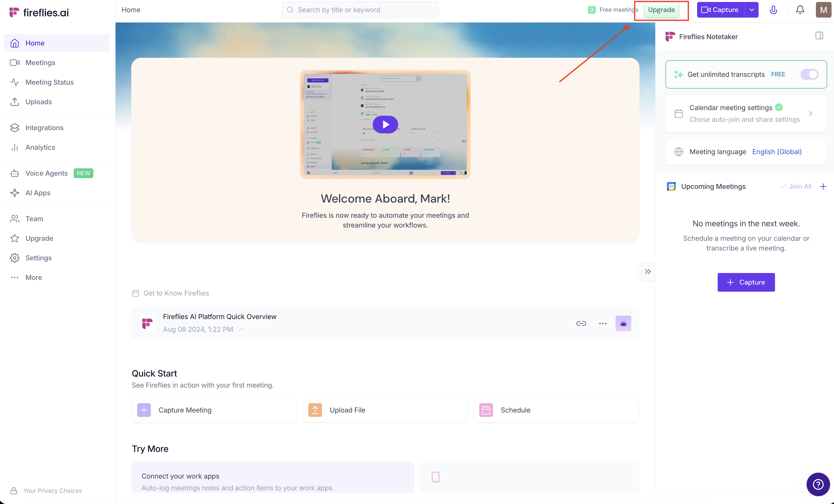The width and height of the screenshot is (834, 504).
Task: Open three-dot options on Quick Overview meeting
Action: pos(603,323)
